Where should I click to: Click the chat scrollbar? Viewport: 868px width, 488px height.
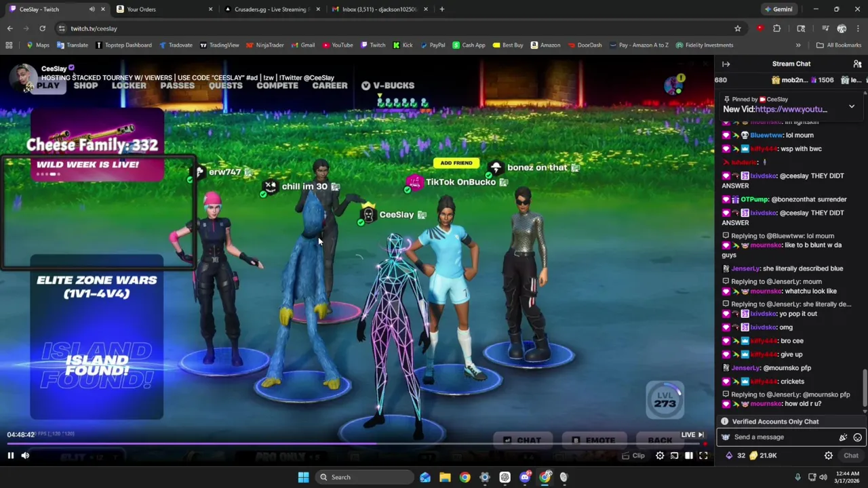(864, 390)
